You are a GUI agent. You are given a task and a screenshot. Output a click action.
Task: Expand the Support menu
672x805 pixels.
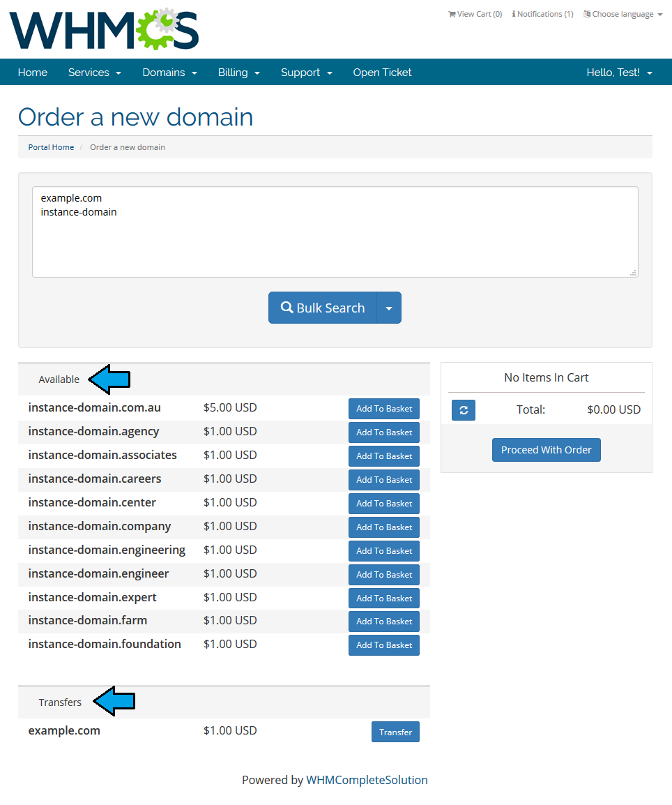[307, 73]
